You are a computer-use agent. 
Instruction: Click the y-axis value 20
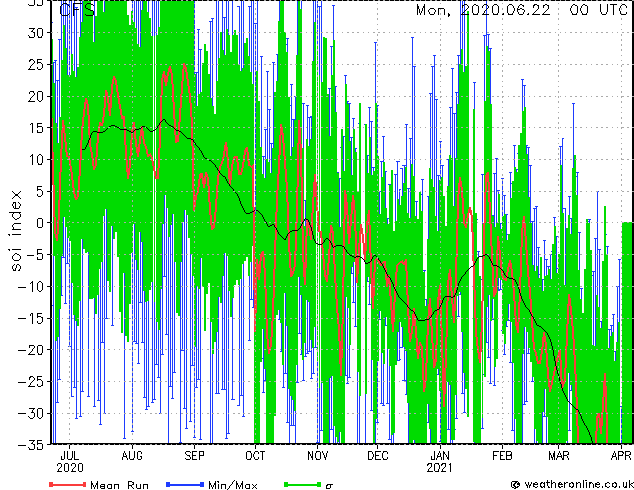pyautogui.click(x=36, y=96)
